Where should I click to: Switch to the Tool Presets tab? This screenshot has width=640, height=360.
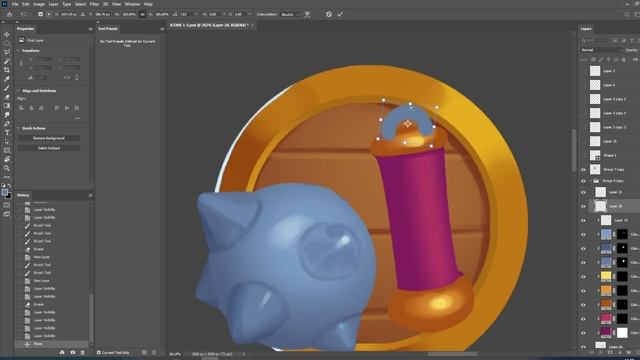(x=108, y=29)
